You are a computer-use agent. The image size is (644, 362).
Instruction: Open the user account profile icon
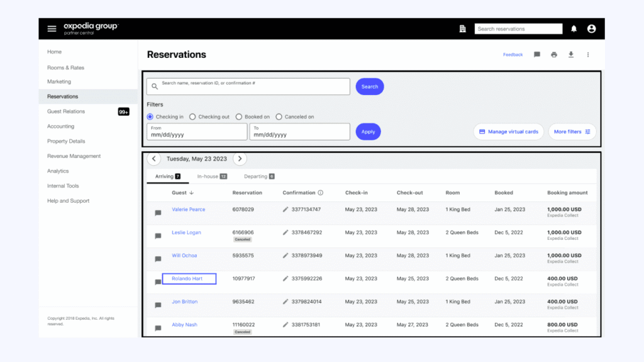tap(591, 29)
